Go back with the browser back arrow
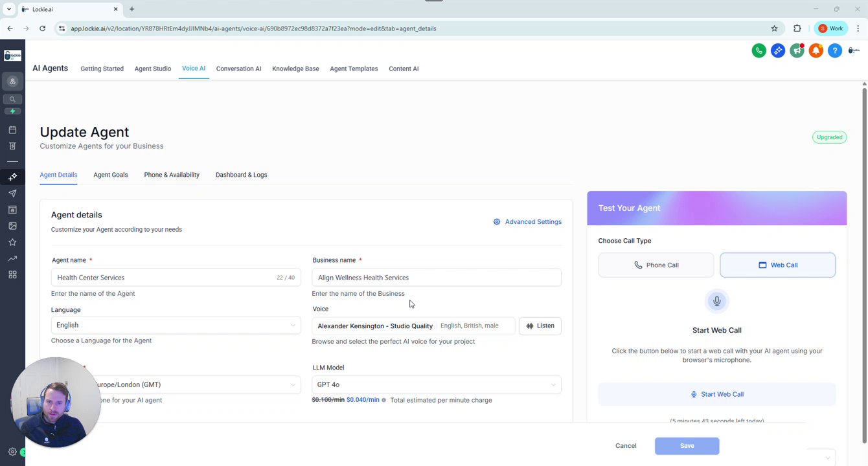This screenshot has height=466, width=868. pyautogui.click(x=10, y=28)
